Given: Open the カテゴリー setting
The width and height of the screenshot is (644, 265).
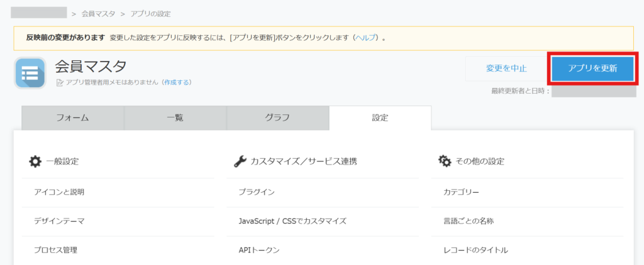Looking at the screenshot, I should pos(461,192).
